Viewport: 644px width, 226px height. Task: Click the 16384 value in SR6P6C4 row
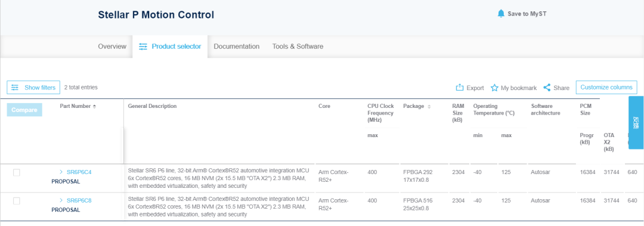587,172
